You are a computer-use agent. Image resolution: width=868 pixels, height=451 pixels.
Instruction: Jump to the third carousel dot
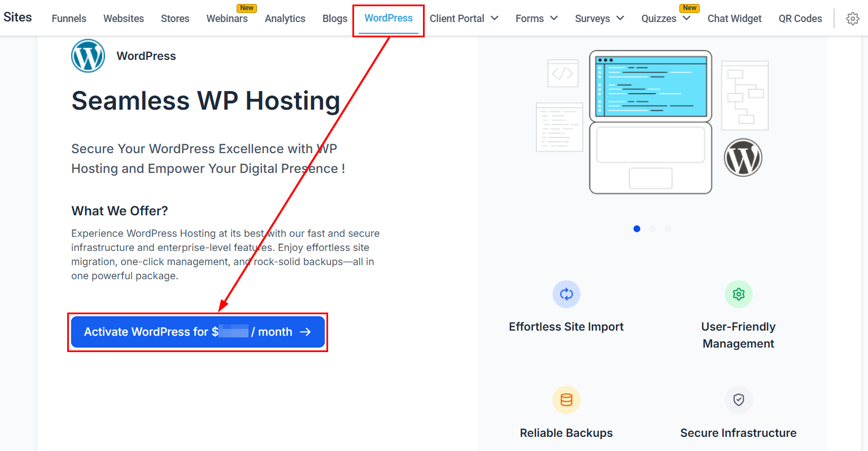click(668, 229)
